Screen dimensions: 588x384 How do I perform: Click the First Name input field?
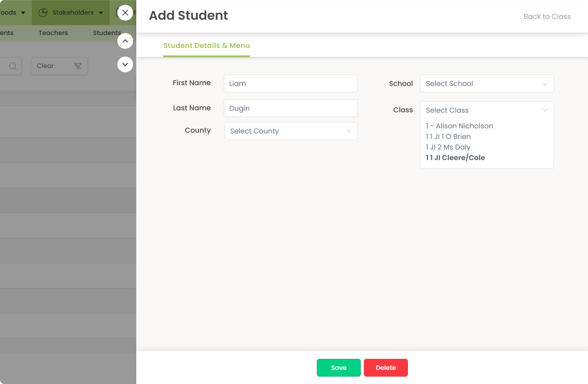[290, 83]
